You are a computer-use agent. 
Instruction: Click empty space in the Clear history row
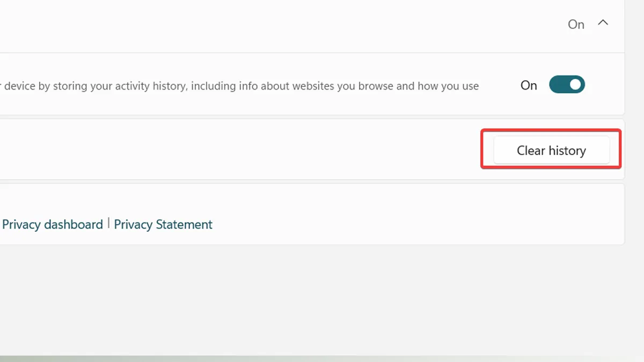241,150
